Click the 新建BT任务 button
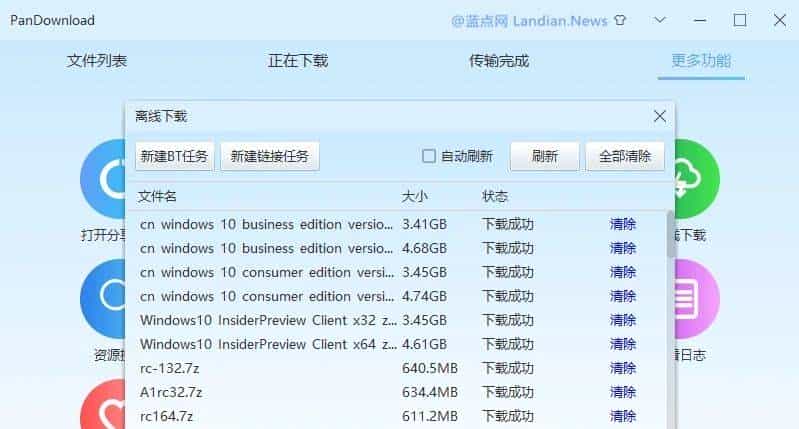 [174, 156]
